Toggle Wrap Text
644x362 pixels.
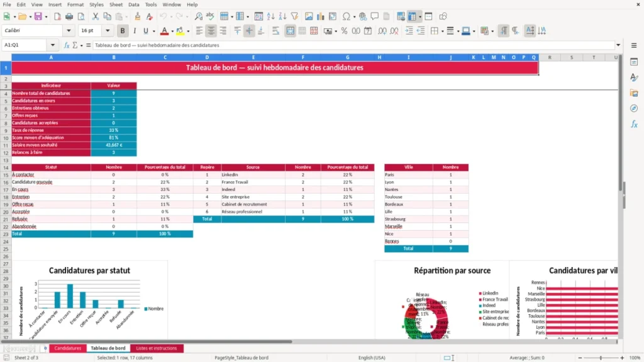click(x=275, y=31)
